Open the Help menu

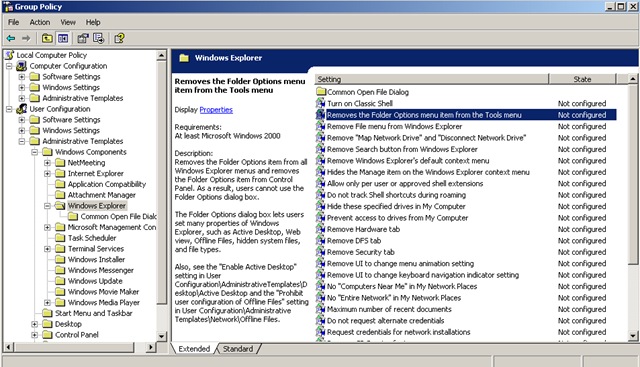click(x=93, y=22)
